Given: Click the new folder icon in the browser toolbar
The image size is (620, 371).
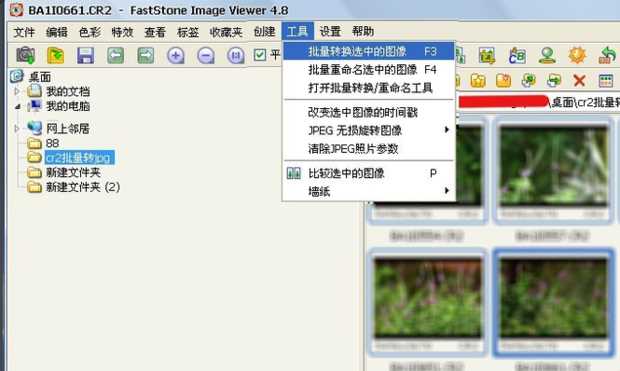Looking at the screenshot, I should point(503,81).
